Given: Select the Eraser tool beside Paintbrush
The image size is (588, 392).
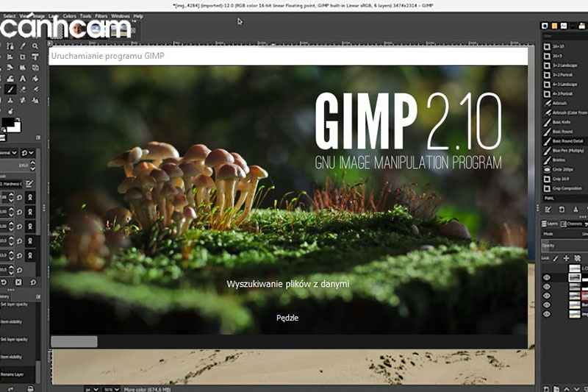Looking at the screenshot, I should point(23,90).
